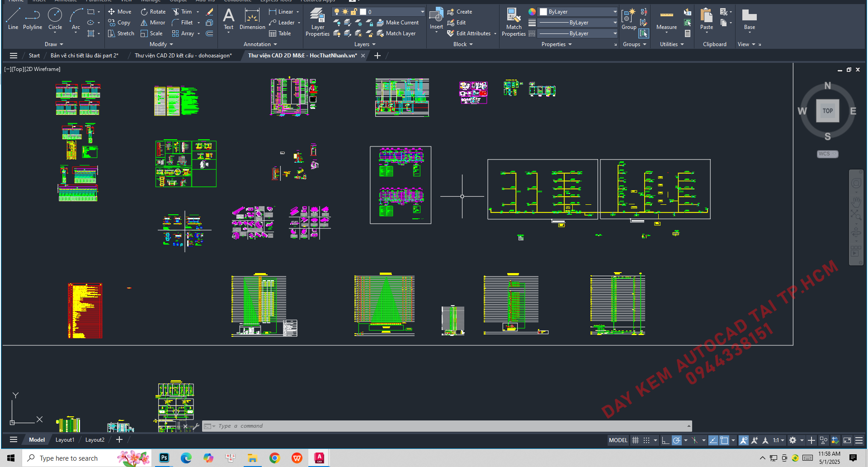Viewport: 868px width, 467px height.
Task: Expand the Annotation panel
Action: [260, 44]
